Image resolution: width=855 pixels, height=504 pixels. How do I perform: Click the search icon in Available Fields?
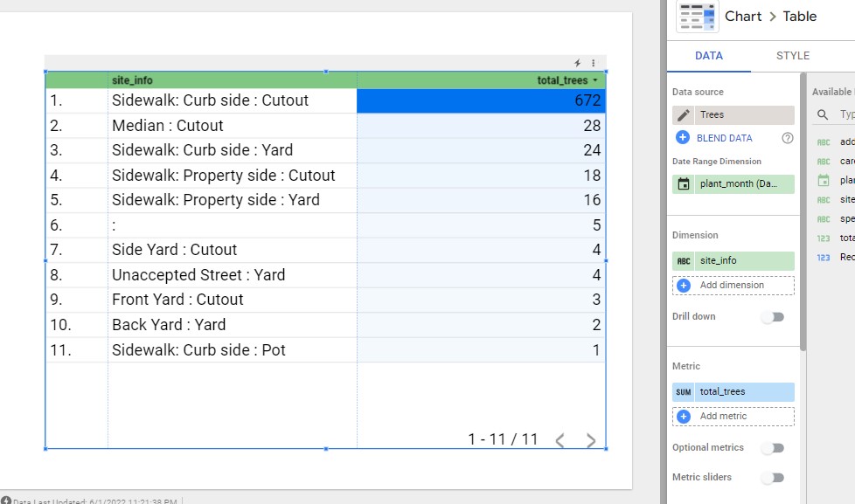(823, 114)
